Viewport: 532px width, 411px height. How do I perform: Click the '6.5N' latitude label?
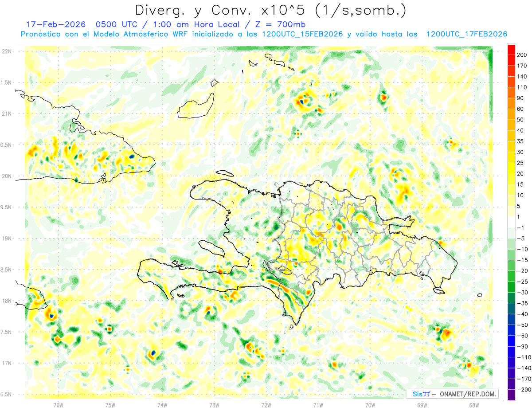(x=7, y=394)
